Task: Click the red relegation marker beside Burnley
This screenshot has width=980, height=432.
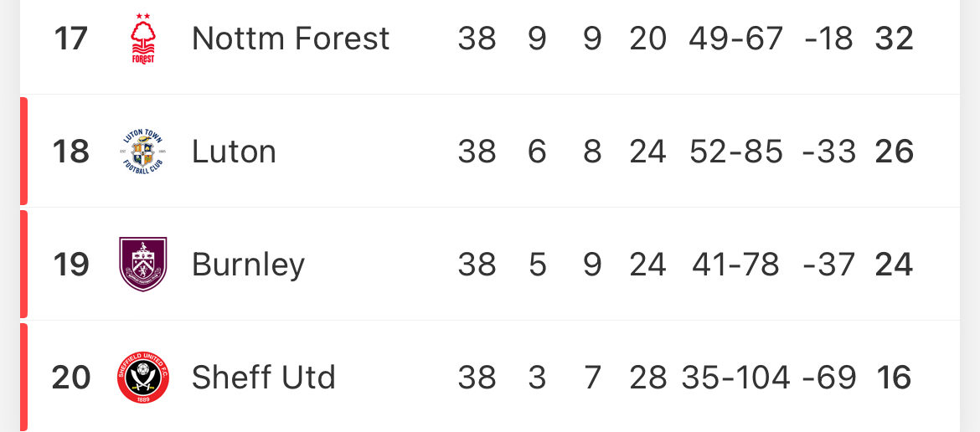Action: (23, 265)
